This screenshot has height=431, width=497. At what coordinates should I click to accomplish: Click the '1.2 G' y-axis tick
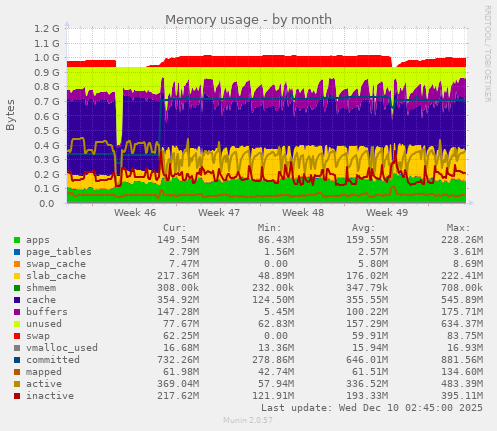click(47, 29)
